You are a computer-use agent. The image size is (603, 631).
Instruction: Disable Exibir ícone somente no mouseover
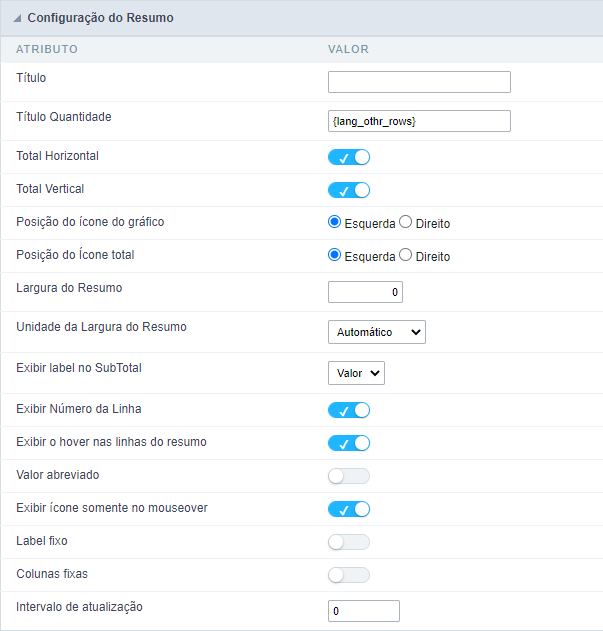349,509
